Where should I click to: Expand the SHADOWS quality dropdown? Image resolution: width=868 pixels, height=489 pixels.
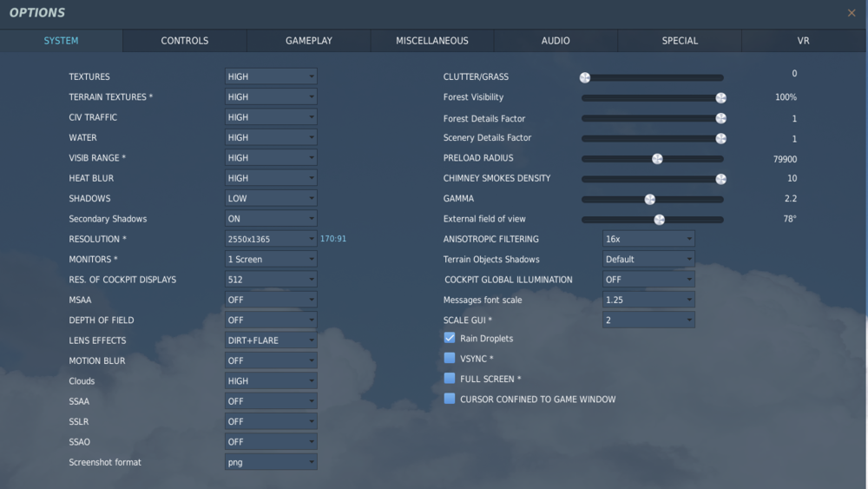[x=271, y=198]
